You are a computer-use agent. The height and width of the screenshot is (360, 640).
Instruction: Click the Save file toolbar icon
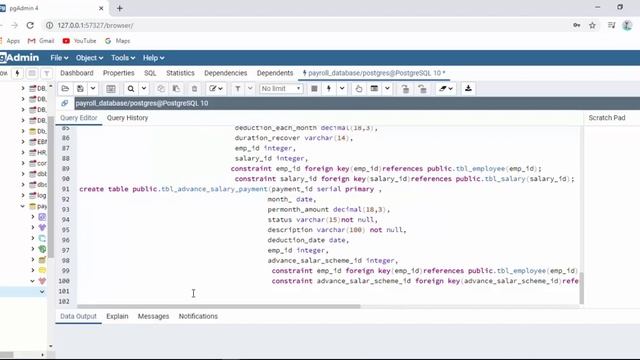(80, 89)
